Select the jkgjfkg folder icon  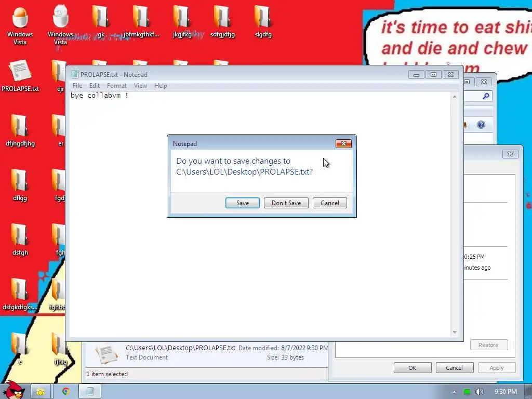(182, 21)
